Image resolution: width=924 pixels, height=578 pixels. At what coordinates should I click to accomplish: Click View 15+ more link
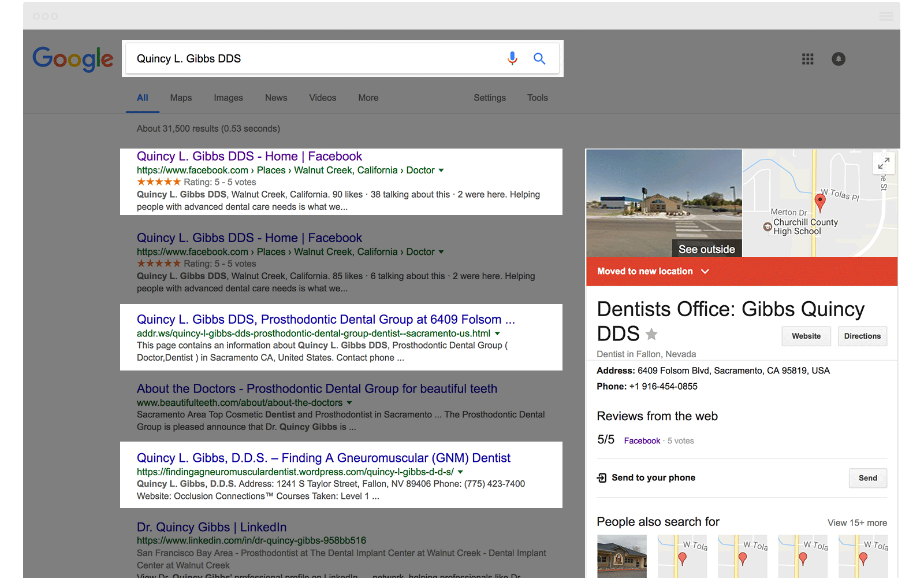[857, 523]
